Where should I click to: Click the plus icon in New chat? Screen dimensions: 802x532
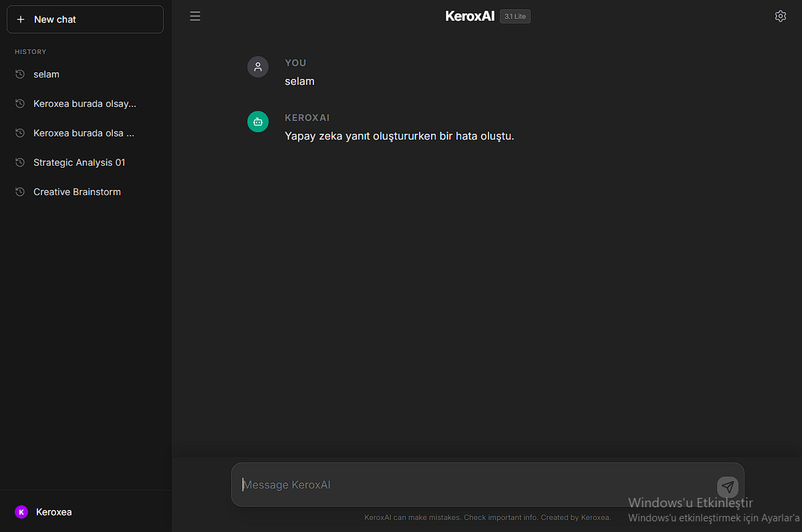[x=21, y=19]
